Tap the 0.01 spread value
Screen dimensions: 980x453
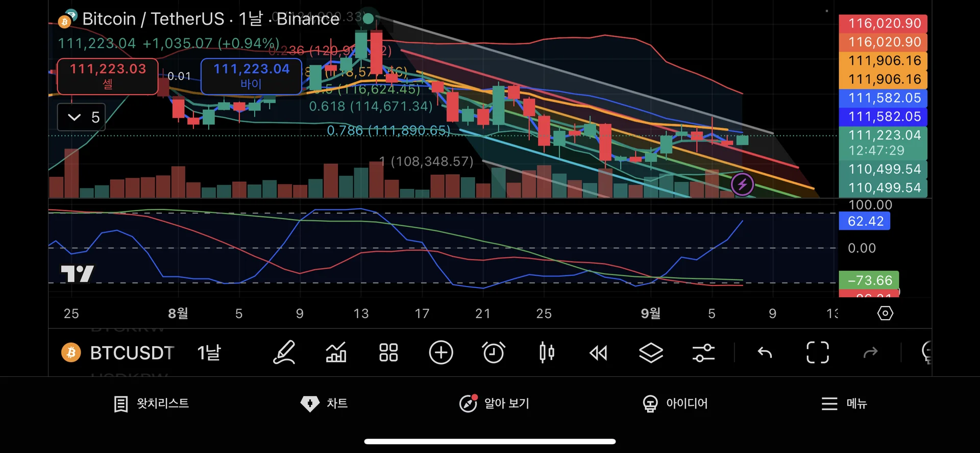[x=179, y=76]
